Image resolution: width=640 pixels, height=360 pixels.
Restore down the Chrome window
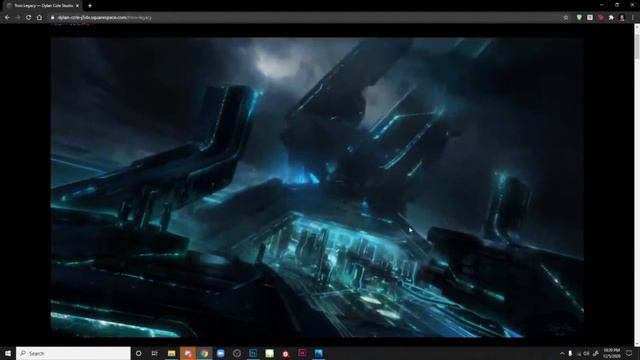coord(617,5)
